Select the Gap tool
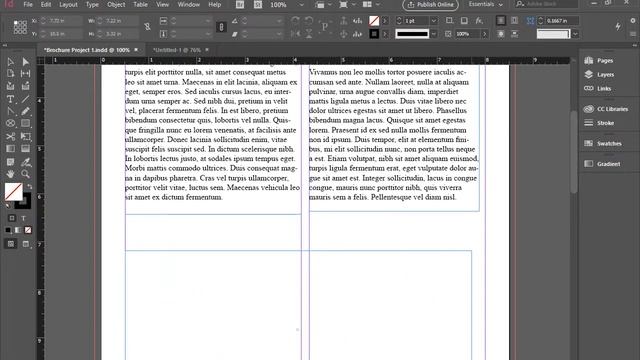Viewport: 640px width, 360px height. 25,74
